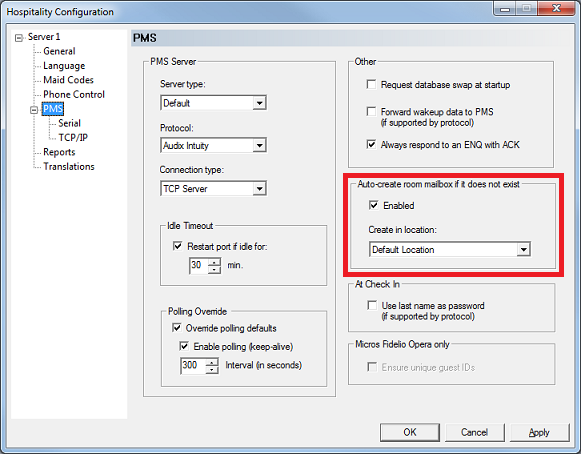The height and width of the screenshot is (454, 581).
Task: Click the OK button
Action: point(410,432)
